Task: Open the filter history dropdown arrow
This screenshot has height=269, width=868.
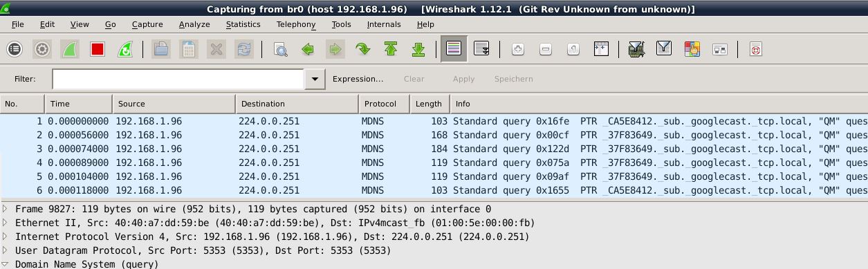Action: pyautogui.click(x=315, y=79)
